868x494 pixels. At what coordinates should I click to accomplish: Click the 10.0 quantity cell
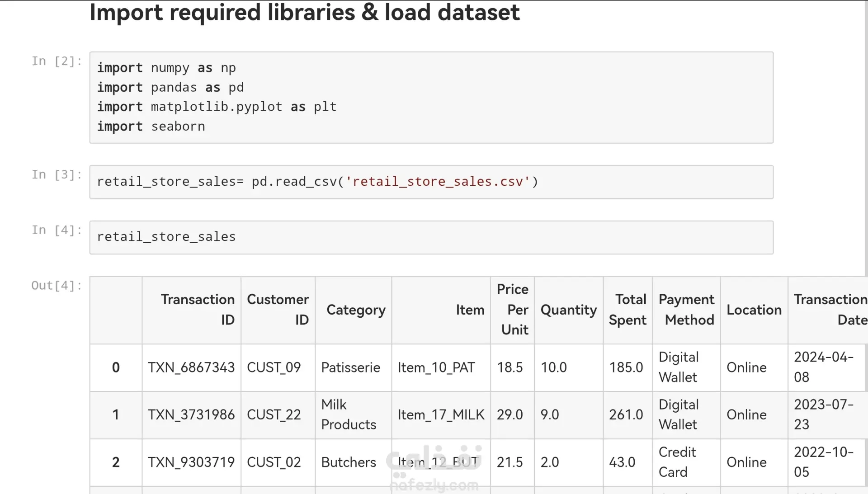pos(569,367)
